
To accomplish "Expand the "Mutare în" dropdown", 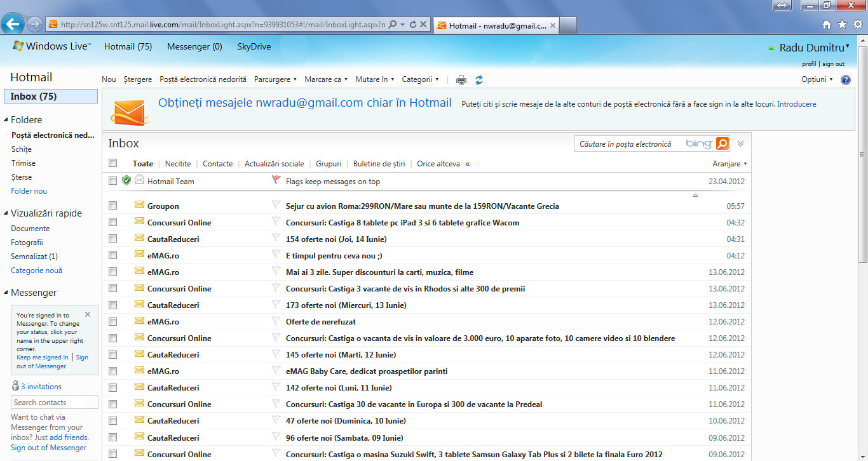I will pyautogui.click(x=375, y=79).
